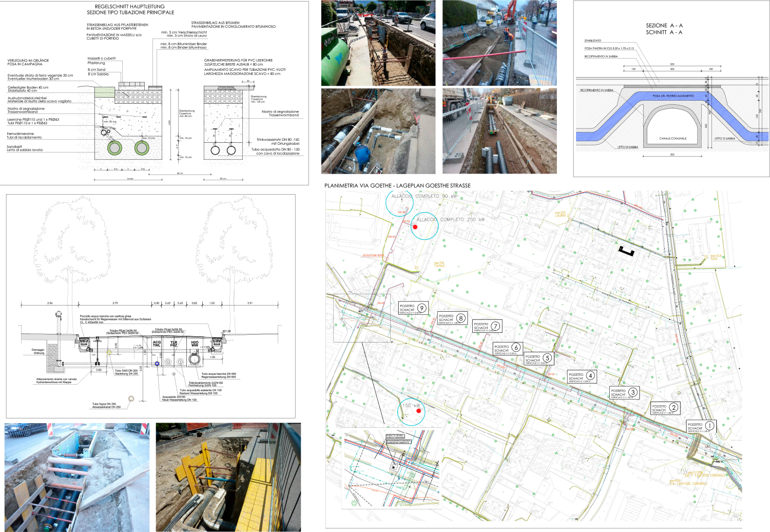Open the photo of trench beside green tank
The width and height of the screenshot is (770, 532).
tap(378, 43)
